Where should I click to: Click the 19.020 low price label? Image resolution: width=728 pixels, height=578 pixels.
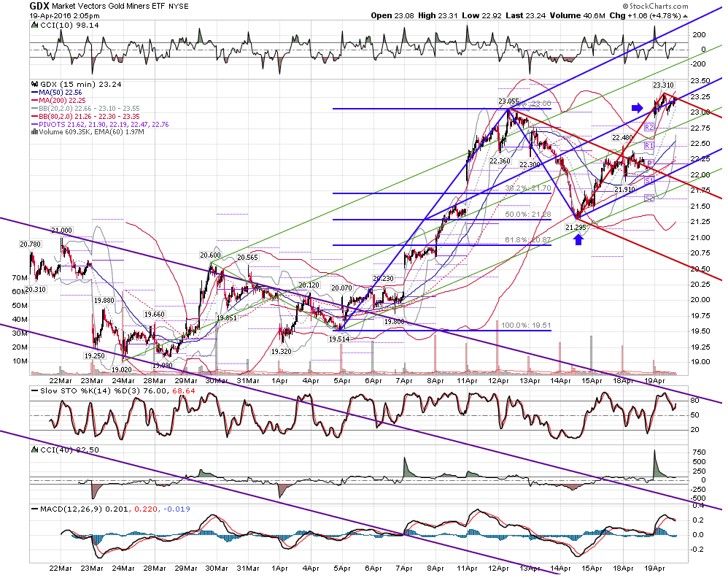(122, 369)
